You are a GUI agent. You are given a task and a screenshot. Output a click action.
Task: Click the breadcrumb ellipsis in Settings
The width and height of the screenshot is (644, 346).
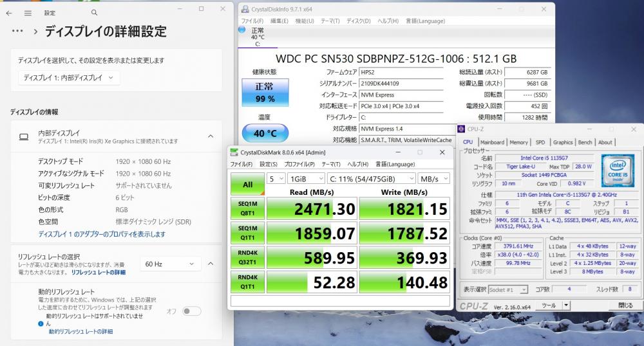coord(17,31)
